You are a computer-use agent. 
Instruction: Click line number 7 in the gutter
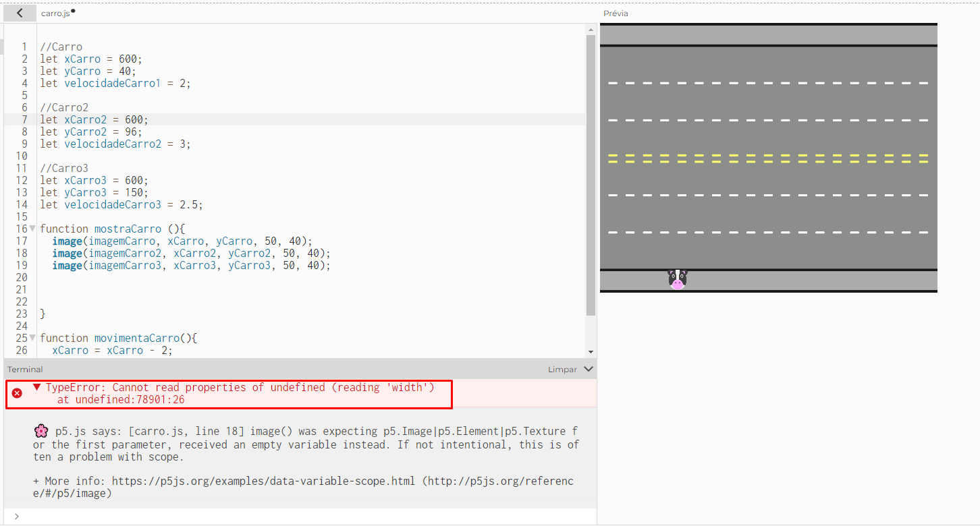(24, 120)
